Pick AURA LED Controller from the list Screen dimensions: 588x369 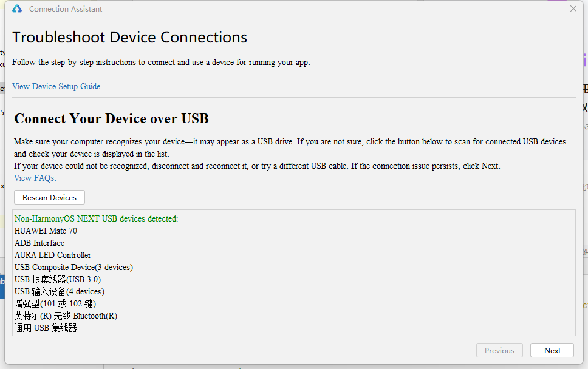[x=53, y=255]
